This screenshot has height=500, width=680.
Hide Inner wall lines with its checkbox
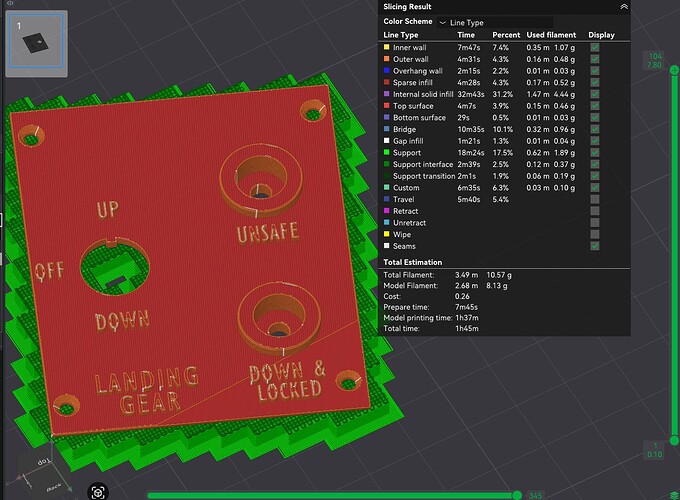[x=595, y=47]
